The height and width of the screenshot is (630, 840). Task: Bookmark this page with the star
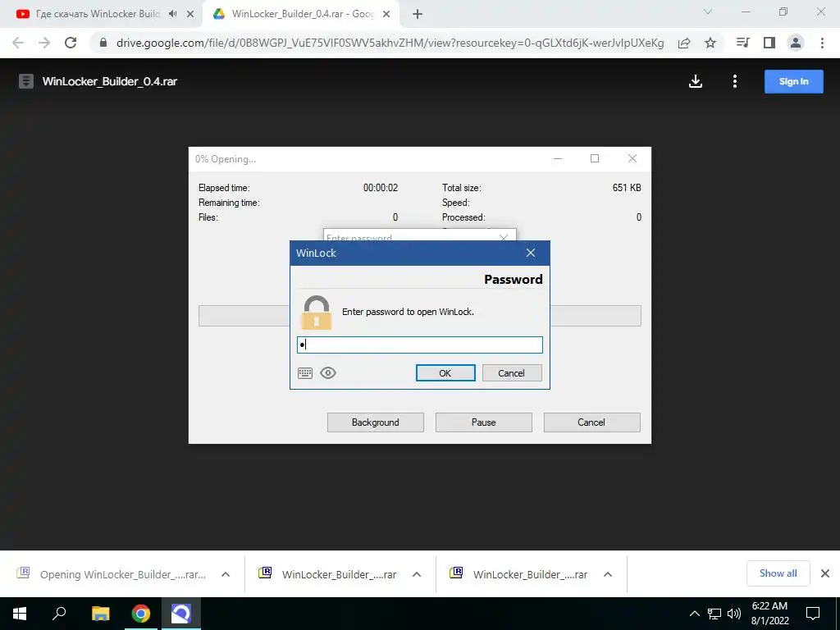click(x=710, y=43)
